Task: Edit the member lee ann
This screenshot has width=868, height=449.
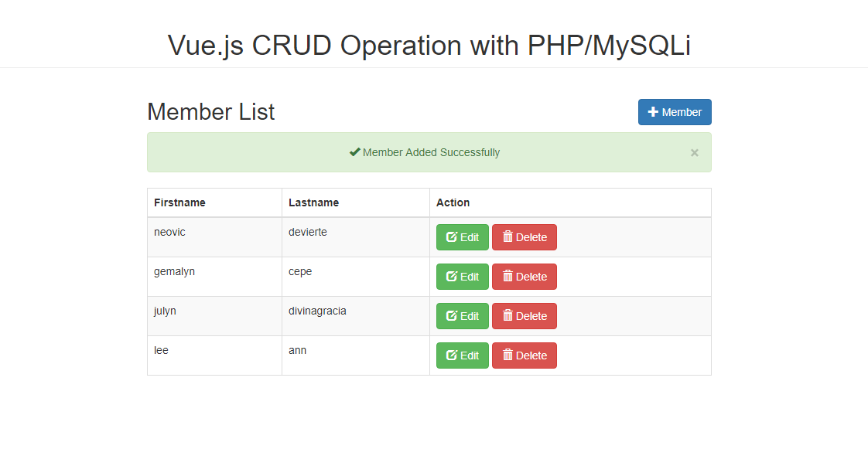Action: [x=462, y=355]
